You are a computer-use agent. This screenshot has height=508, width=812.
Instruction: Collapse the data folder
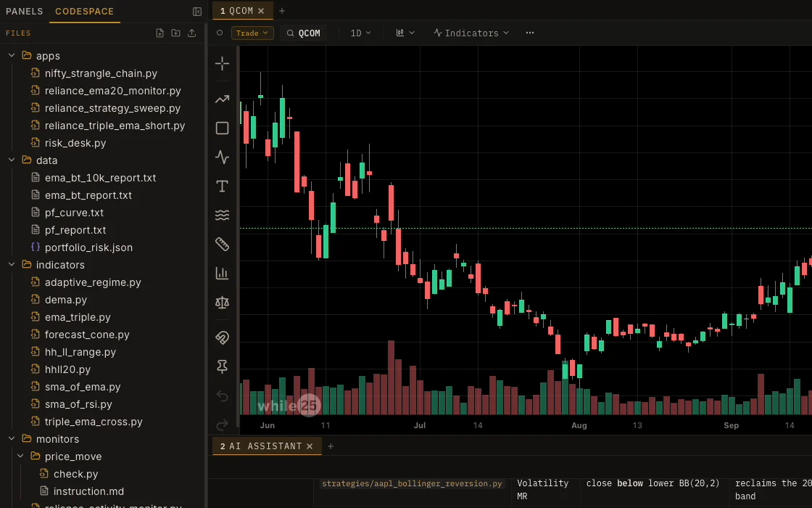pyautogui.click(x=12, y=160)
